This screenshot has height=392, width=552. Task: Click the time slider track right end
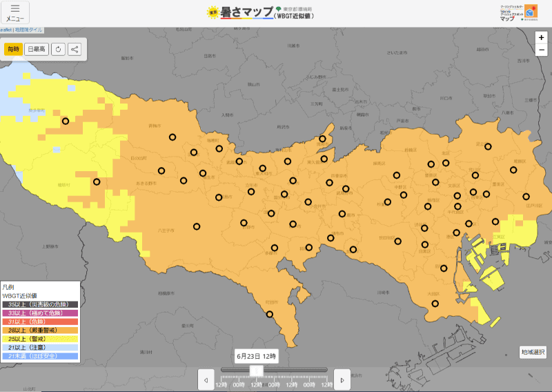point(326,370)
